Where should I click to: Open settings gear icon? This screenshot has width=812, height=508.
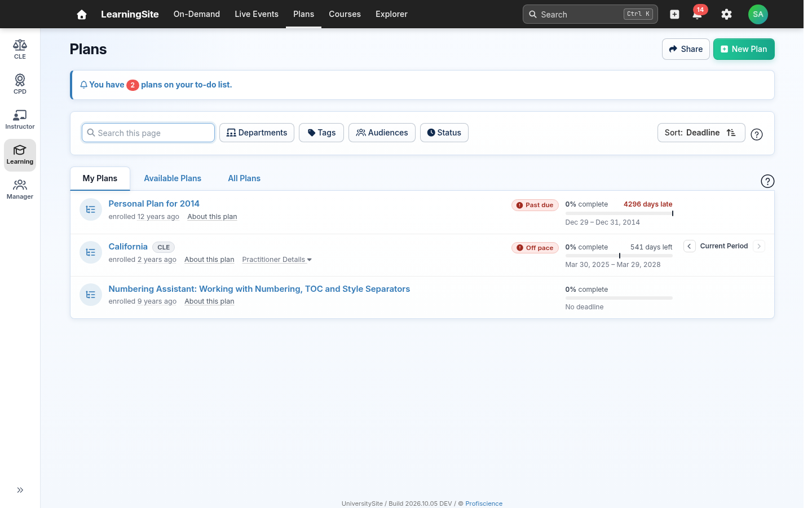coord(726,14)
